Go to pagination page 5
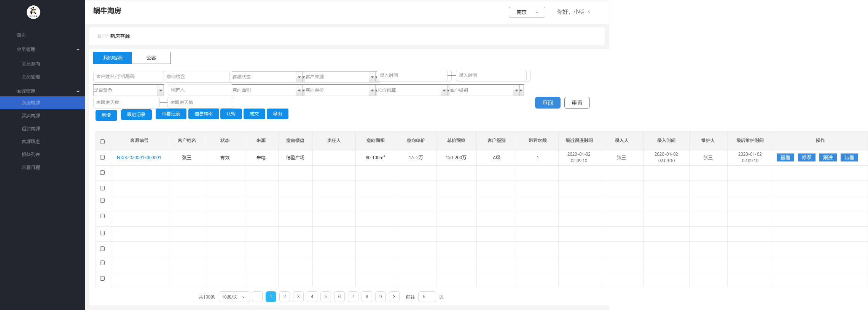 point(326,297)
